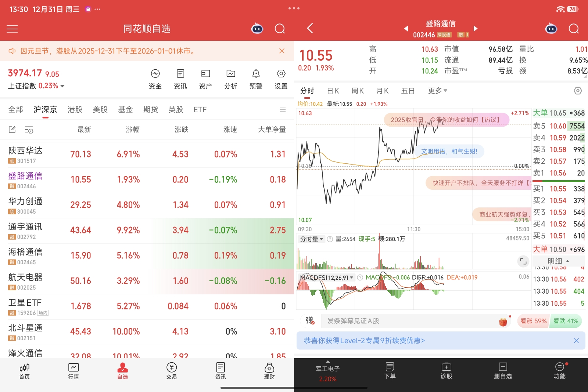Select the 基金 tab
588x392 pixels.
pyautogui.click(x=125, y=109)
